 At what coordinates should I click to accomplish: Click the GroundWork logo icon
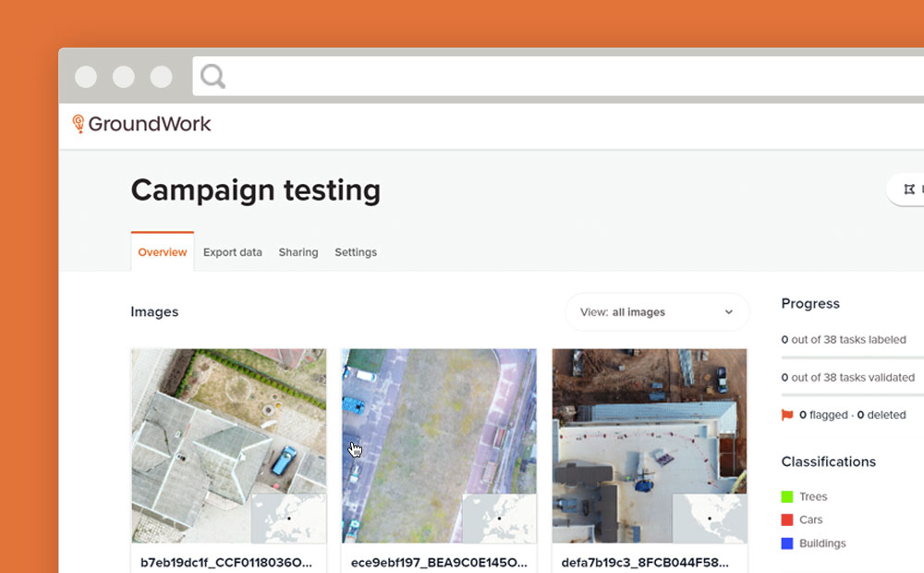click(x=79, y=124)
